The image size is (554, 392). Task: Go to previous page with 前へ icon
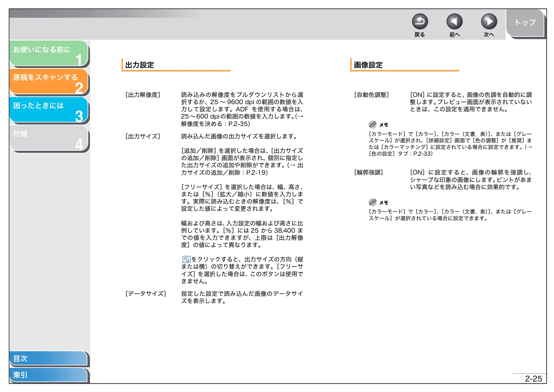(x=454, y=21)
